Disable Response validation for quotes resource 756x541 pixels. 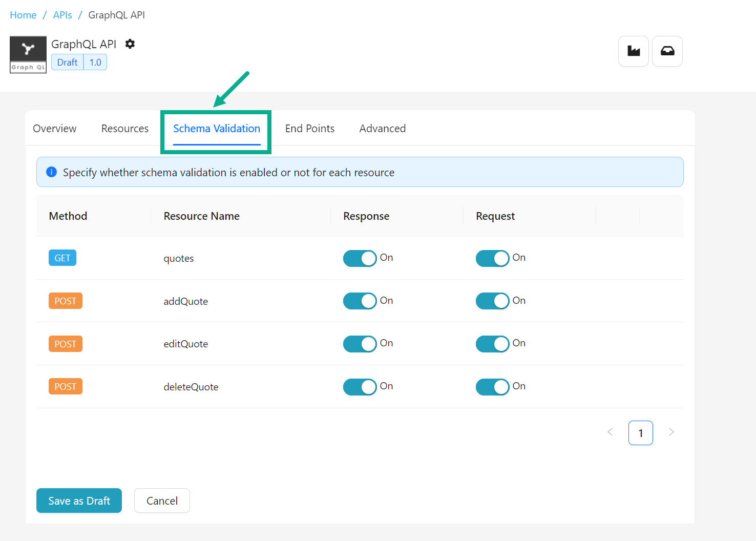click(x=360, y=258)
